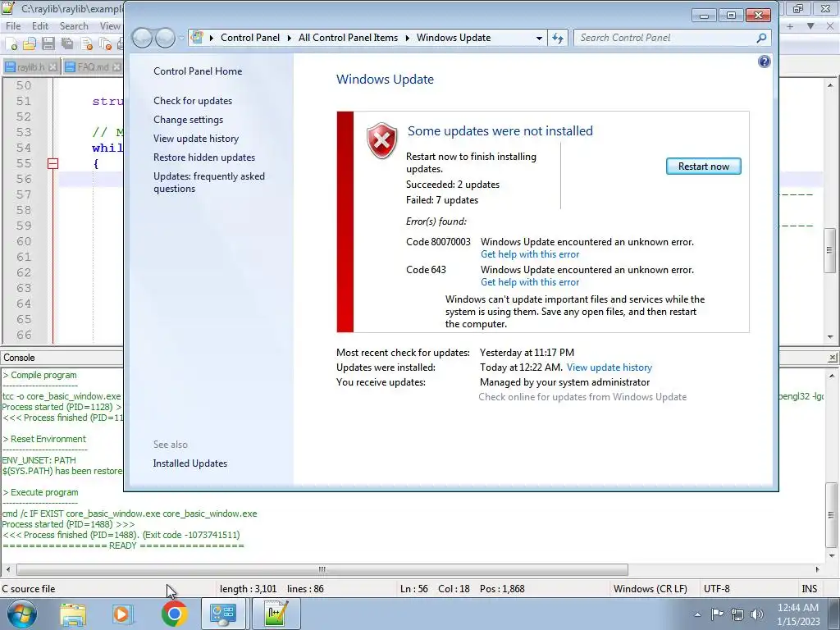Click the Notepad++ X icon beside the triangle dropdown

point(830,25)
